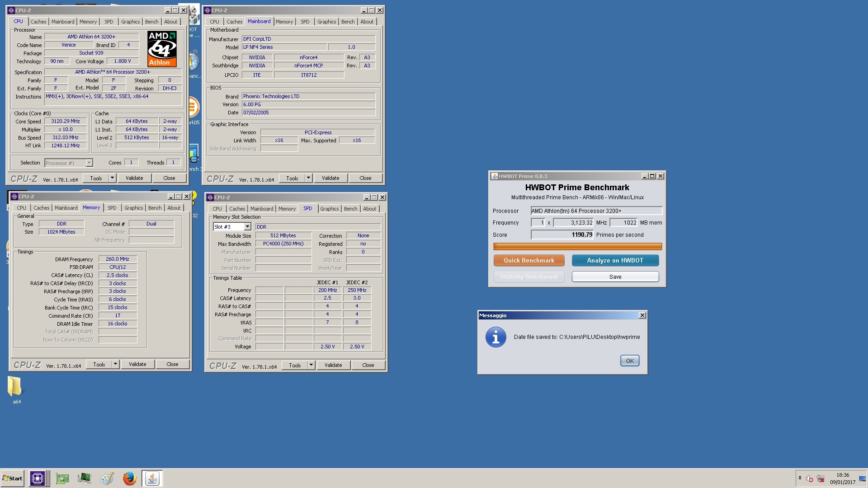
Task: Open the Slot #3 memory slot dropdown
Action: [247, 227]
